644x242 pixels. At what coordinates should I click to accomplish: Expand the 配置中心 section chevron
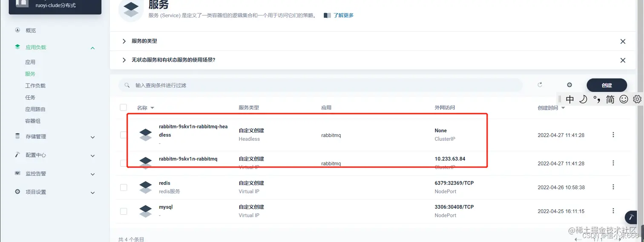92,156
